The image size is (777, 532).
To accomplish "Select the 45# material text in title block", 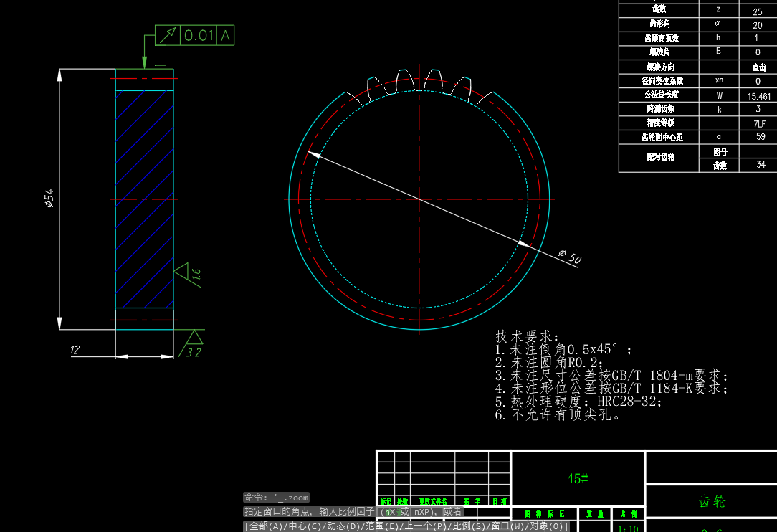I will tap(577, 478).
